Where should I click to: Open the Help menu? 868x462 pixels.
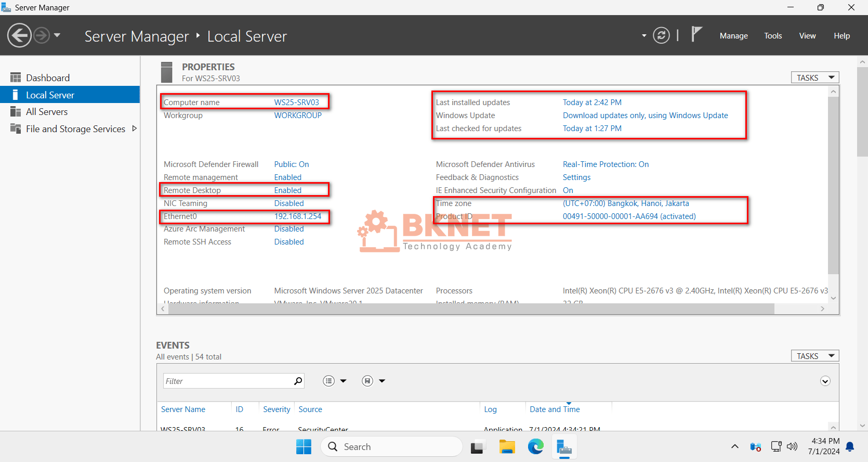pyautogui.click(x=841, y=36)
